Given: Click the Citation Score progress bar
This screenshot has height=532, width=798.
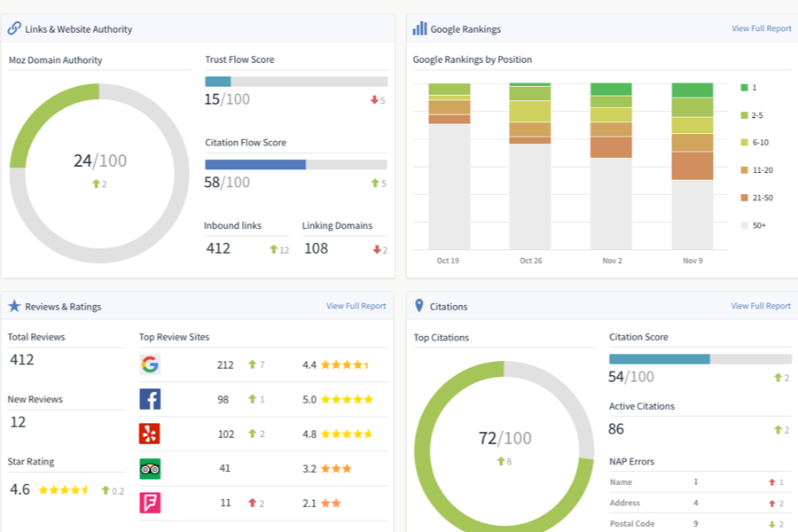Looking at the screenshot, I should pos(700,359).
